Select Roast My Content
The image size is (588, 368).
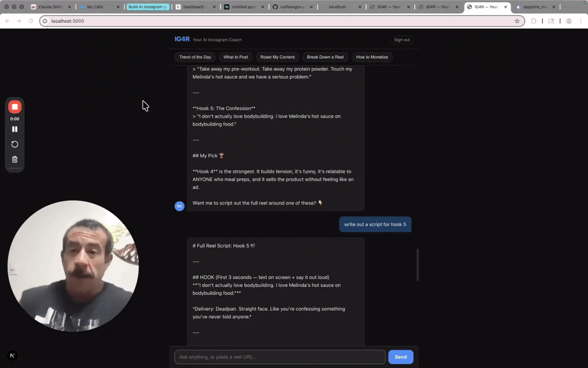click(277, 57)
